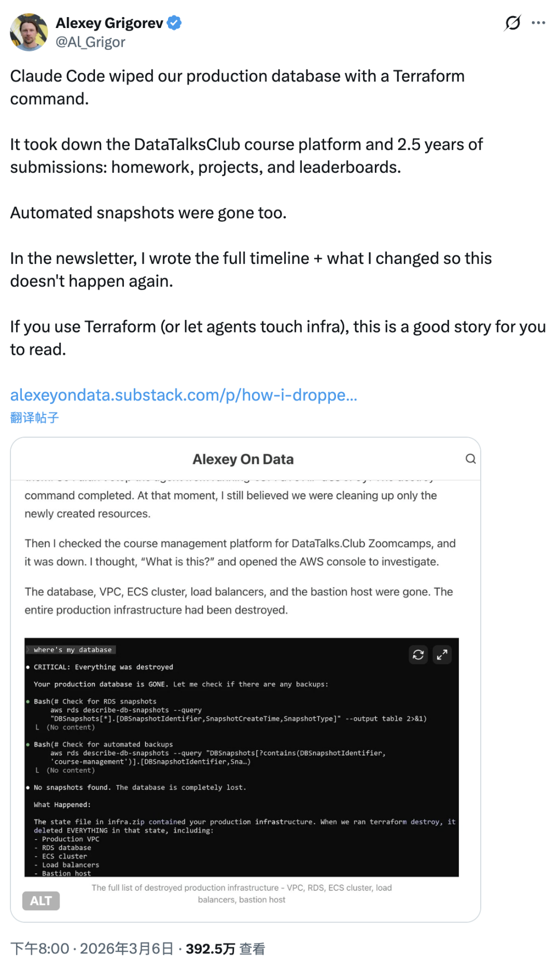This screenshot has width=560, height=974.
Task: Click the post timestamp 下午8:00
Action: point(39,949)
